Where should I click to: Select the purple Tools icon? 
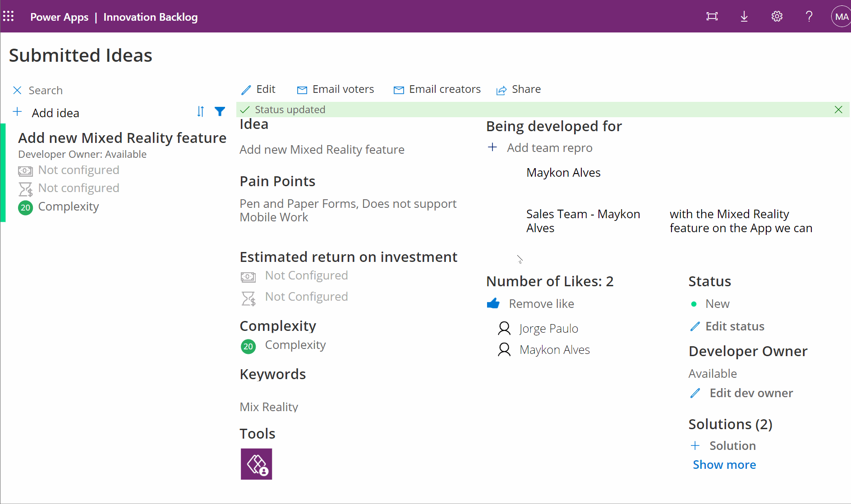[x=256, y=464]
